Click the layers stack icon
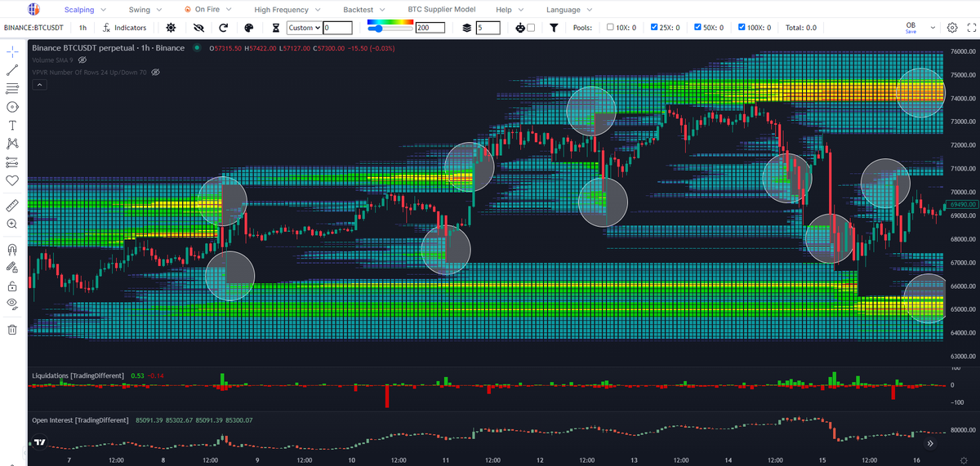Image resolution: width=980 pixels, height=466 pixels. (x=466, y=28)
